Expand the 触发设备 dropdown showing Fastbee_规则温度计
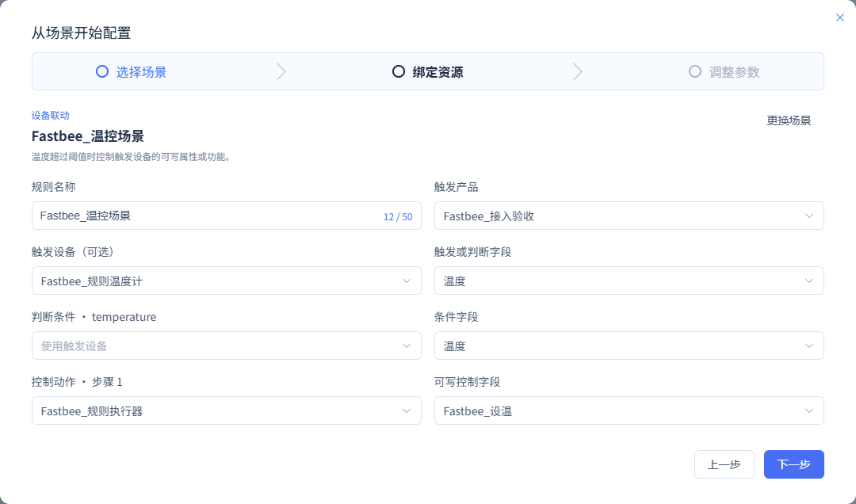 [227, 281]
